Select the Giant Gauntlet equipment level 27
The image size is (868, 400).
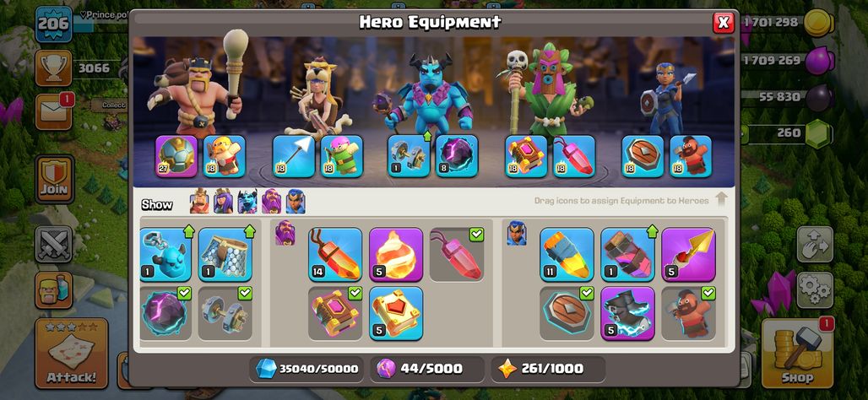click(176, 157)
